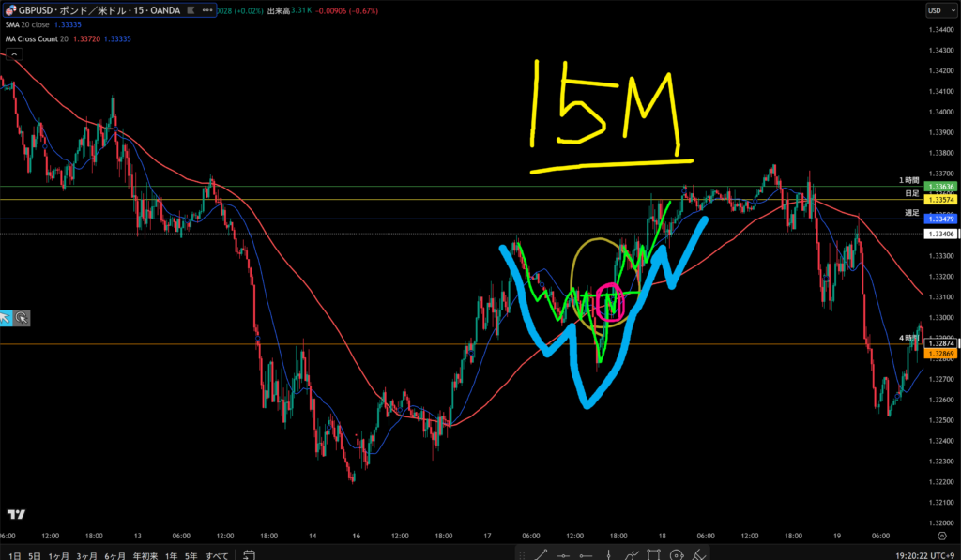Choose the 年初来 date range
This screenshot has width=961, height=560.
pyautogui.click(x=145, y=553)
